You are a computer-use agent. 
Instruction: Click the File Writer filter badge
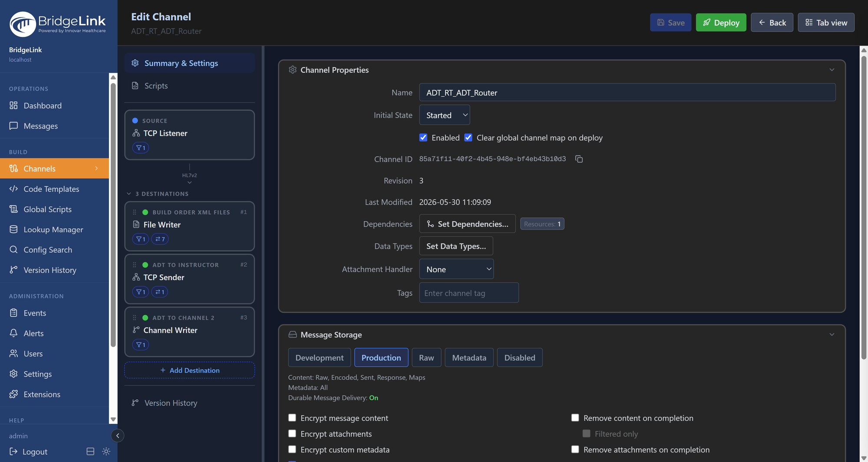coord(140,239)
